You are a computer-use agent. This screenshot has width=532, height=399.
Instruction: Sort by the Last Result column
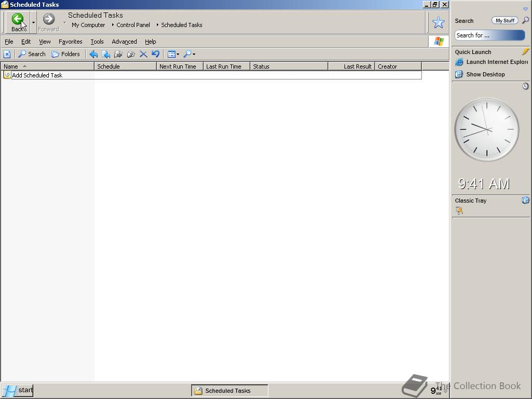click(352, 66)
